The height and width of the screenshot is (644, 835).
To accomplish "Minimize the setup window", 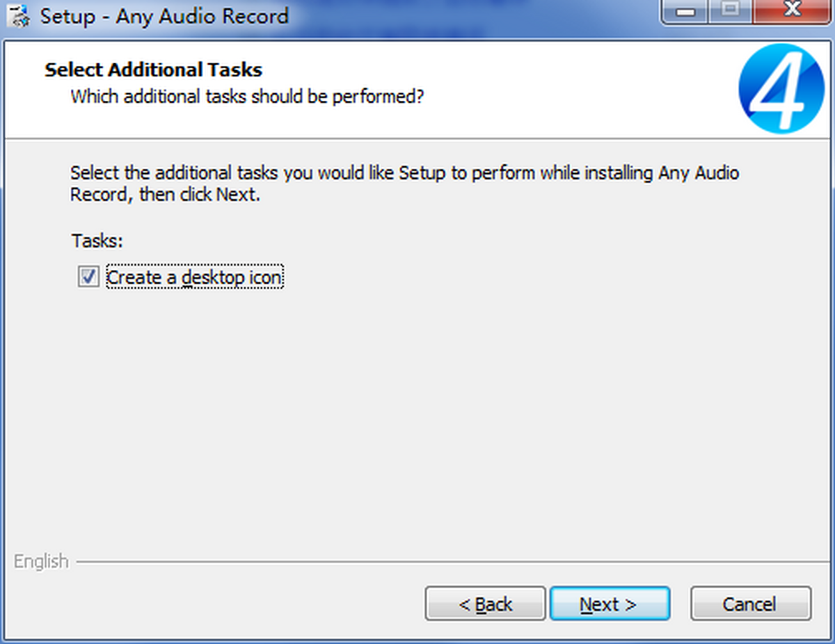I will click(x=684, y=12).
